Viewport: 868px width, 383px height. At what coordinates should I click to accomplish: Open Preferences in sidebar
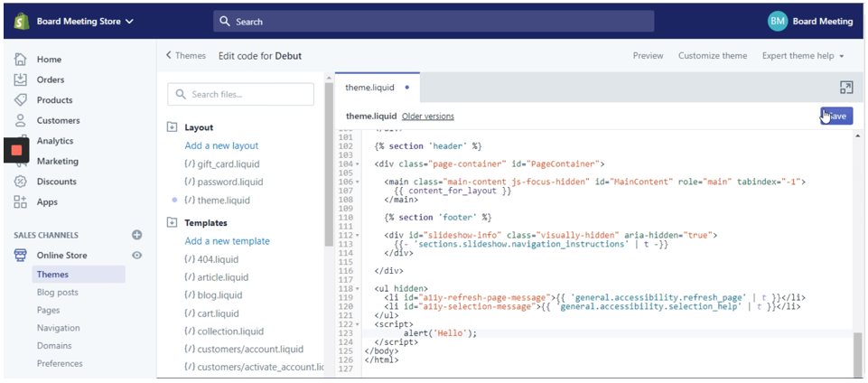click(x=60, y=364)
